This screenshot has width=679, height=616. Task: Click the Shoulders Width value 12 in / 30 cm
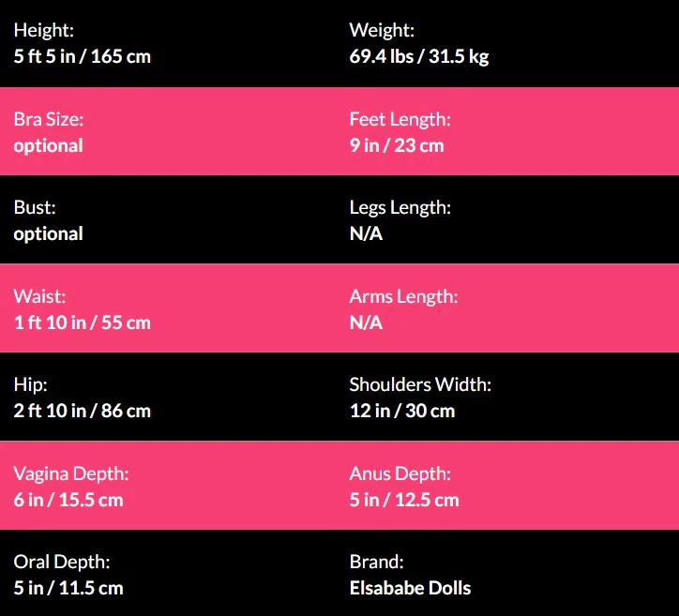point(401,411)
